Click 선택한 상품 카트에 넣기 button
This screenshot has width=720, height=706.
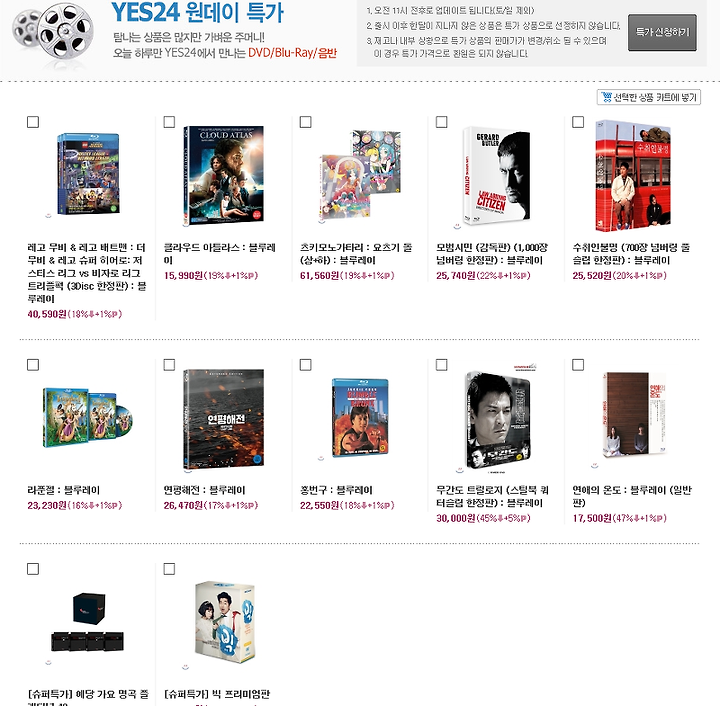coord(649,97)
